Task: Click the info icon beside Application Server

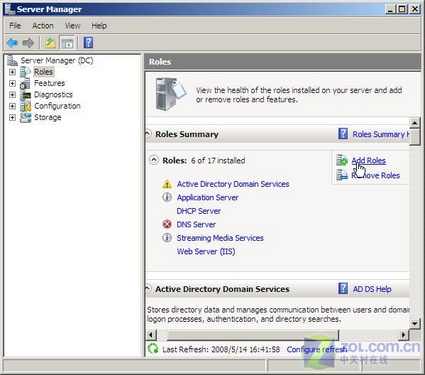Action: coord(167,197)
